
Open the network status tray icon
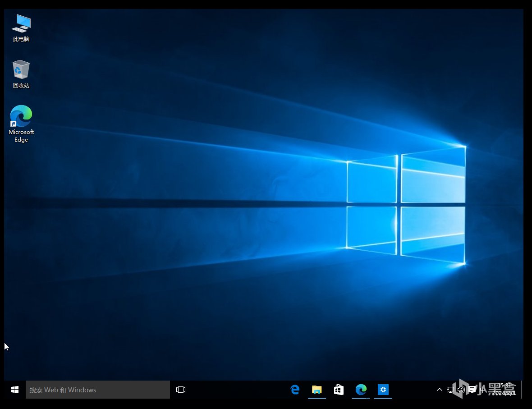click(450, 390)
